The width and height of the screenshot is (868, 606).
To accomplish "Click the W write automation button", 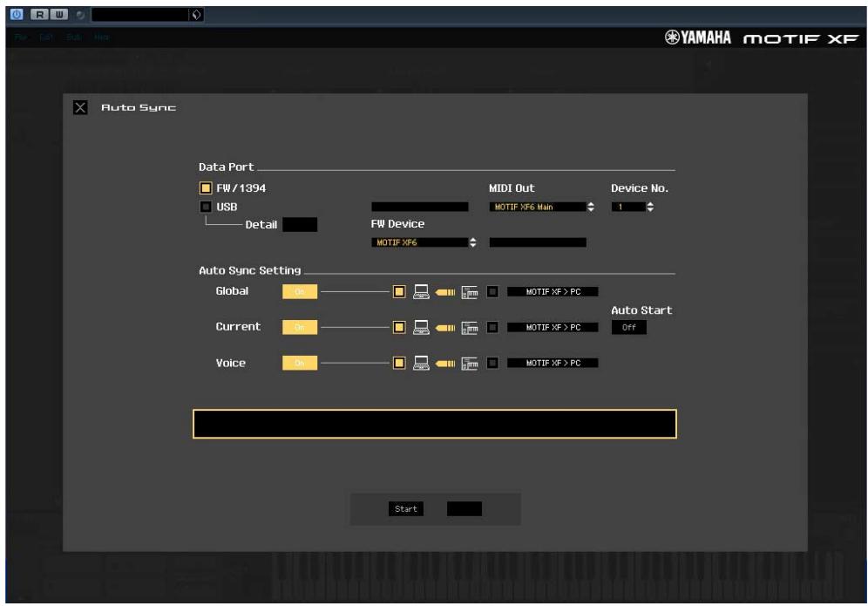I will (x=59, y=15).
